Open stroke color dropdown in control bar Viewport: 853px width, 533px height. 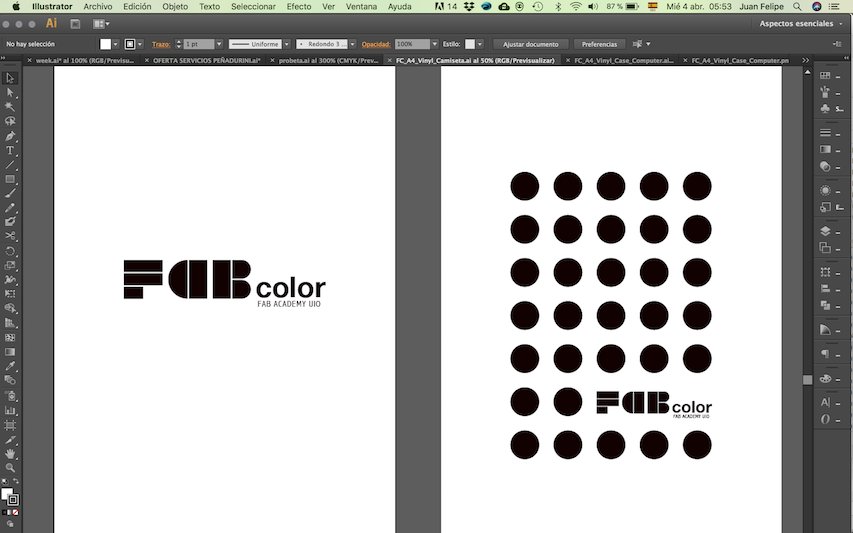(x=140, y=44)
